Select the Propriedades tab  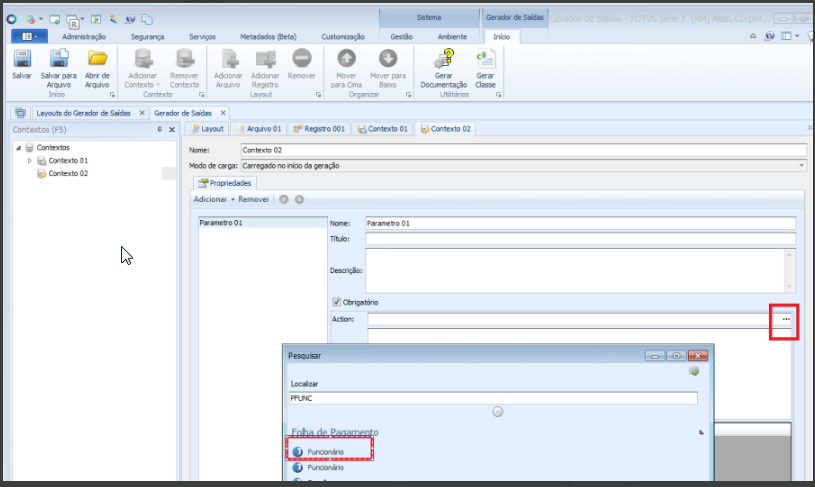pyautogui.click(x=225, y=183)
